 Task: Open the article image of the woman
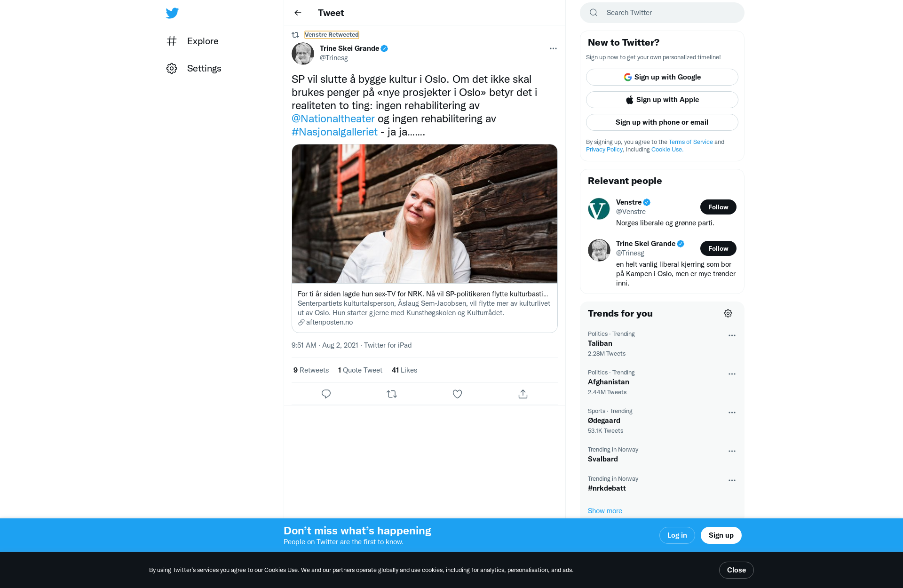point(425,214)
